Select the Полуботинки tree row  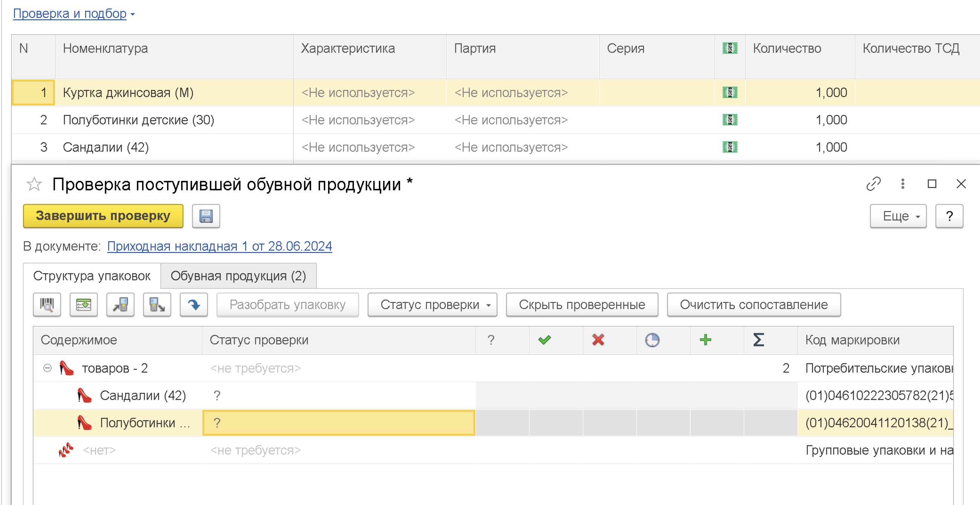click(x=493, y=423)
